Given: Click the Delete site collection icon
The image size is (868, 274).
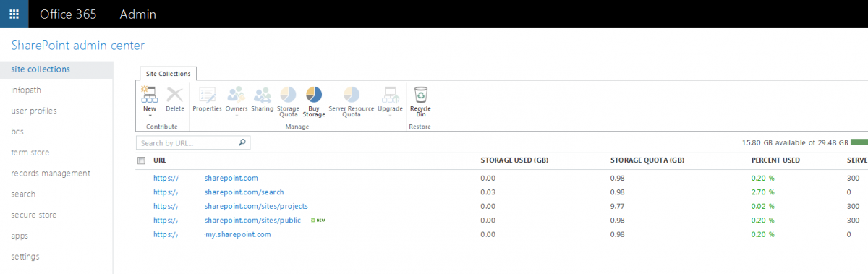Looking at the screenshot, I should coord(175,95).
